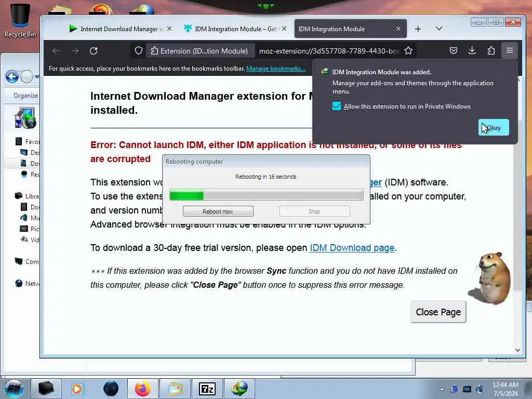Select Desktop in Explorer favorites
The image size is (532, 399).
coord(30,152)
